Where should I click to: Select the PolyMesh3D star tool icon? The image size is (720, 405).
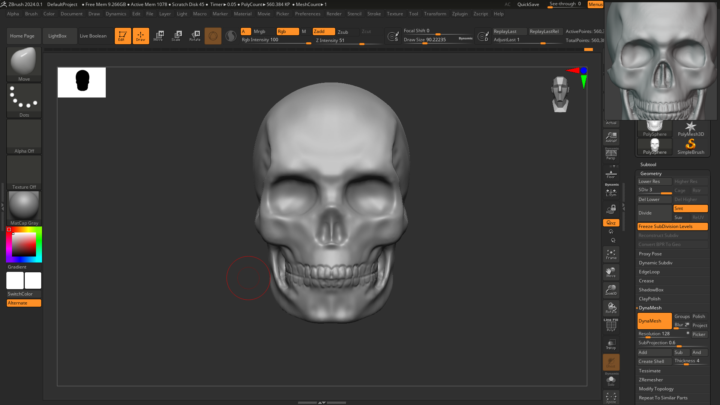[690, 129]
